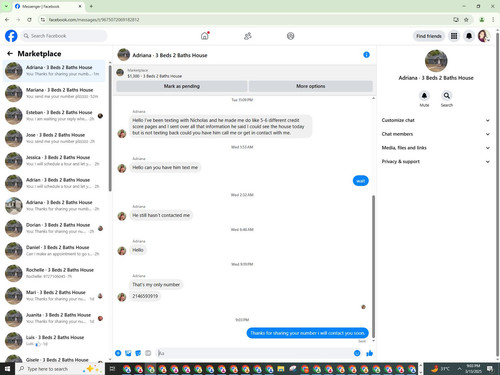Open the Dorian 3 Beds 2 Baths chat

pos(54,228)
